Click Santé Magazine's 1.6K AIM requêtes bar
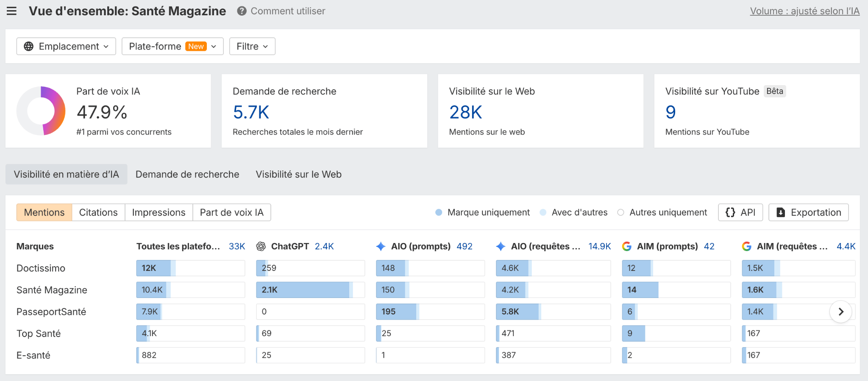 click(798, 290)
